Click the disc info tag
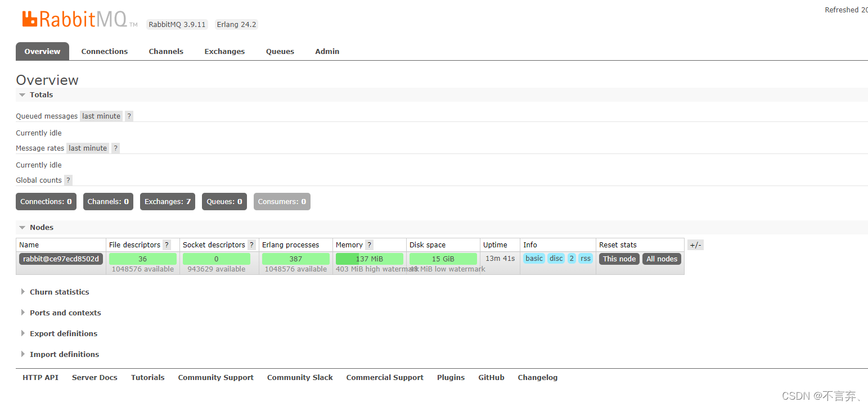Screen dimensions: 868x407 [x=556, y=259]
